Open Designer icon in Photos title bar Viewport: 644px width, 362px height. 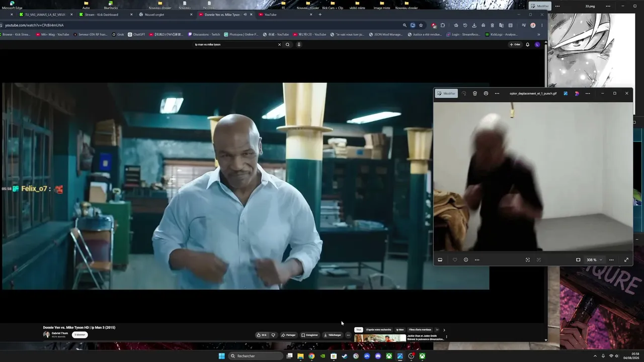[566, 94]
